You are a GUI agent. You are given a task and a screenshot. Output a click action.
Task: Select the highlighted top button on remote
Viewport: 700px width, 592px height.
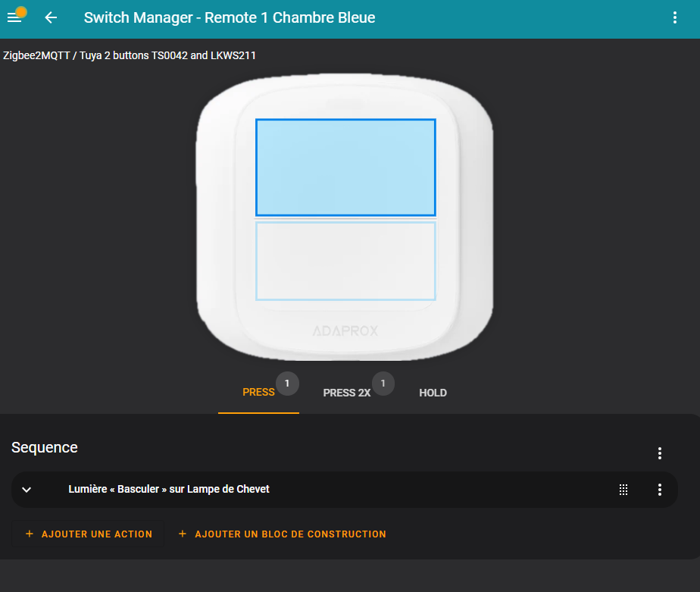pos(345,168)
